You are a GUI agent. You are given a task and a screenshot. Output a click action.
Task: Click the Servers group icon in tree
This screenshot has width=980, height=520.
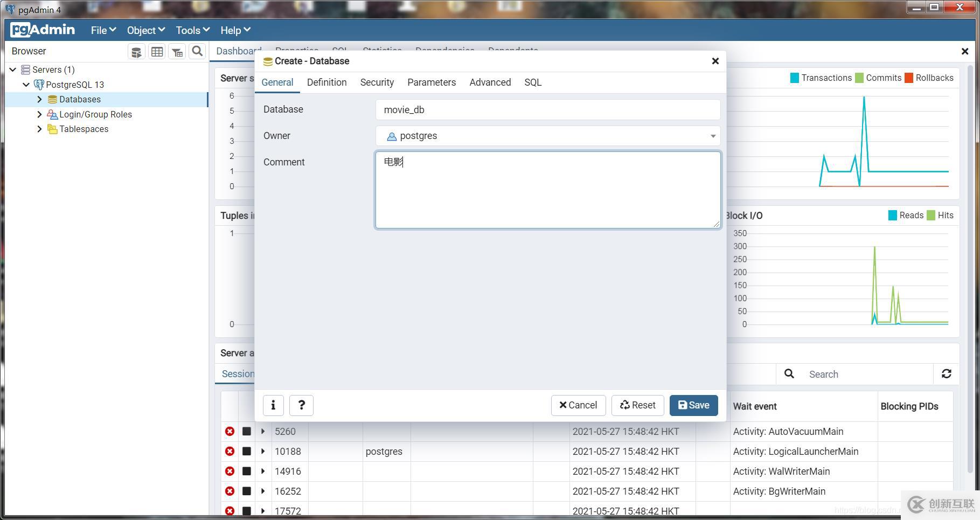pos(25,70)
